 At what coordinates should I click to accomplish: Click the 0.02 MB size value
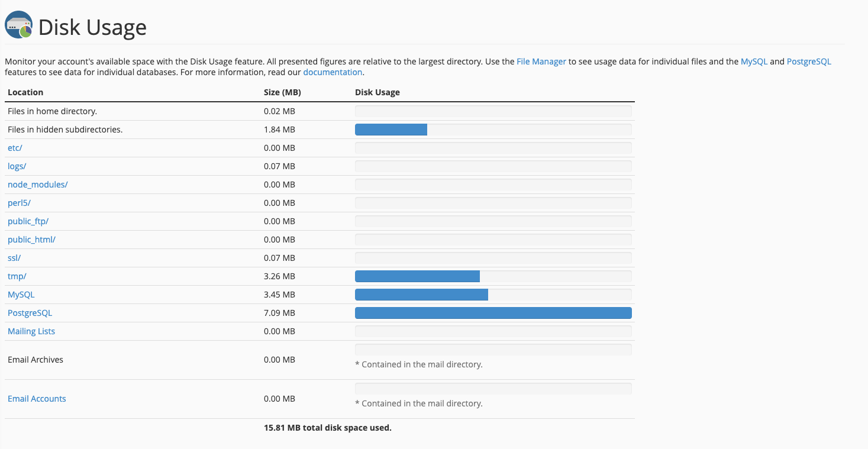tap(279, 111)
